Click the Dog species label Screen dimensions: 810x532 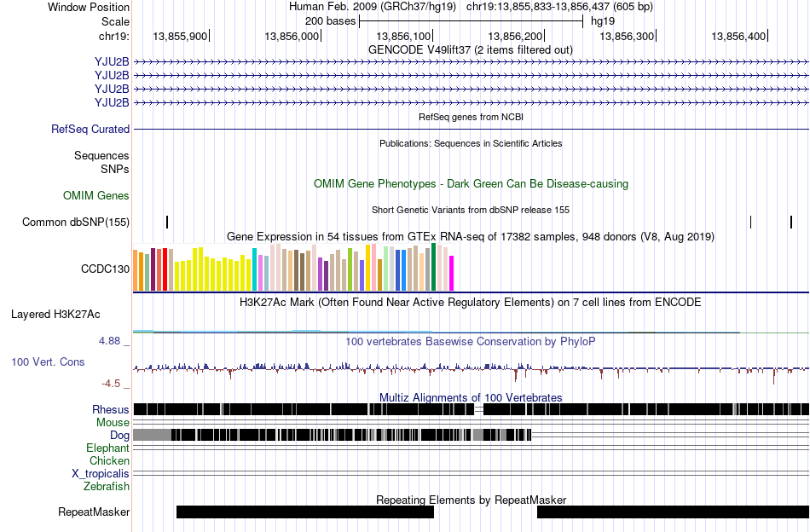pyautogui.click(x=119, y=436)
